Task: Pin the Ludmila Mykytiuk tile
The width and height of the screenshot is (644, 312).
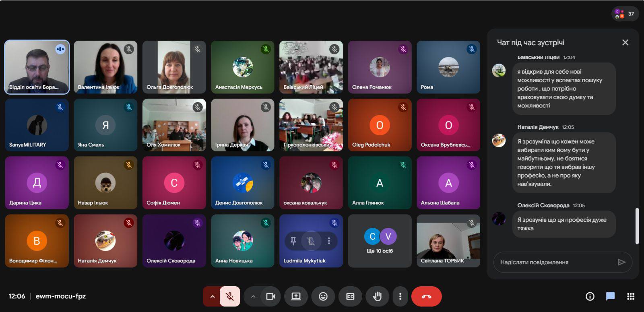Action: pos(293,241)
